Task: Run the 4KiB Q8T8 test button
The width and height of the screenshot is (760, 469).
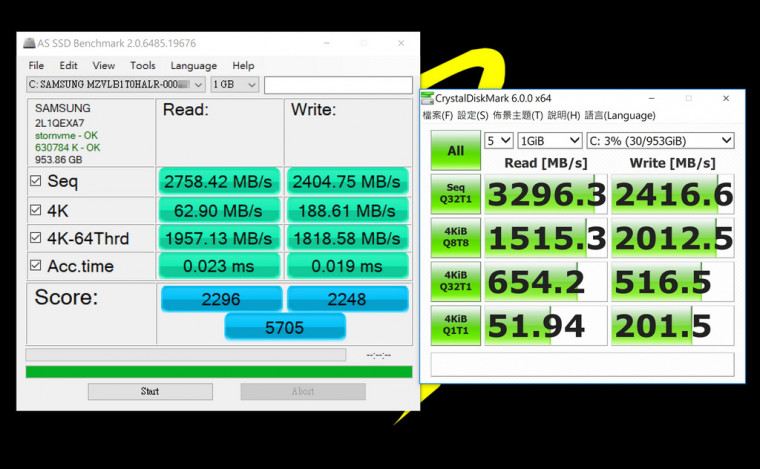Action: click(456, 237)
